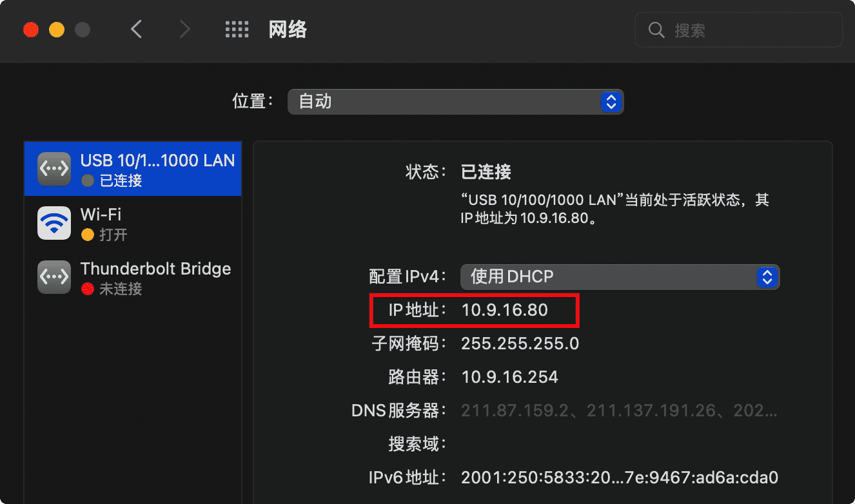
Task: Click the 网络 window title
Action: pos(288,29)
